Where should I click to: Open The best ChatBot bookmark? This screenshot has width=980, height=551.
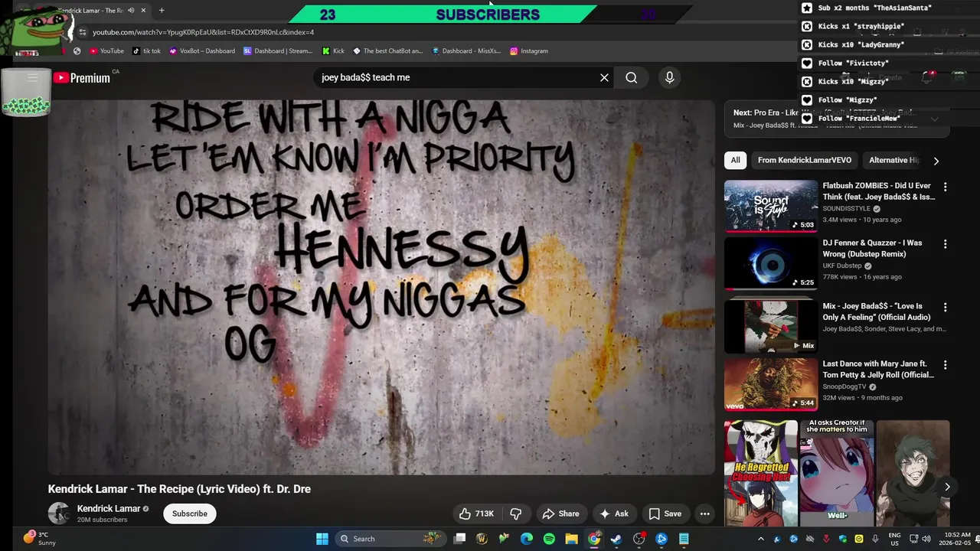pos(387,51)
